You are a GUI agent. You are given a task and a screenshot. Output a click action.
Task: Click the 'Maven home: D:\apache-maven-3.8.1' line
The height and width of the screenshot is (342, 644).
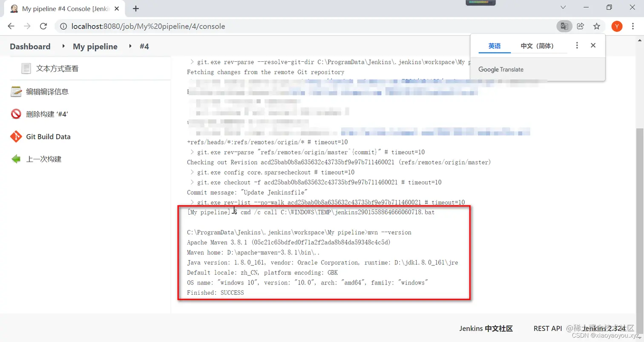click(253, 253)
